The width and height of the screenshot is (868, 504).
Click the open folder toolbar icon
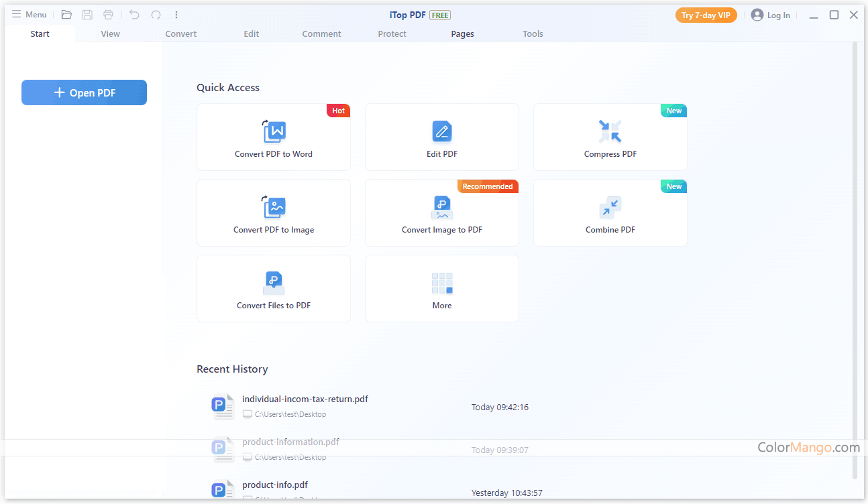click(x=66, y=15)
